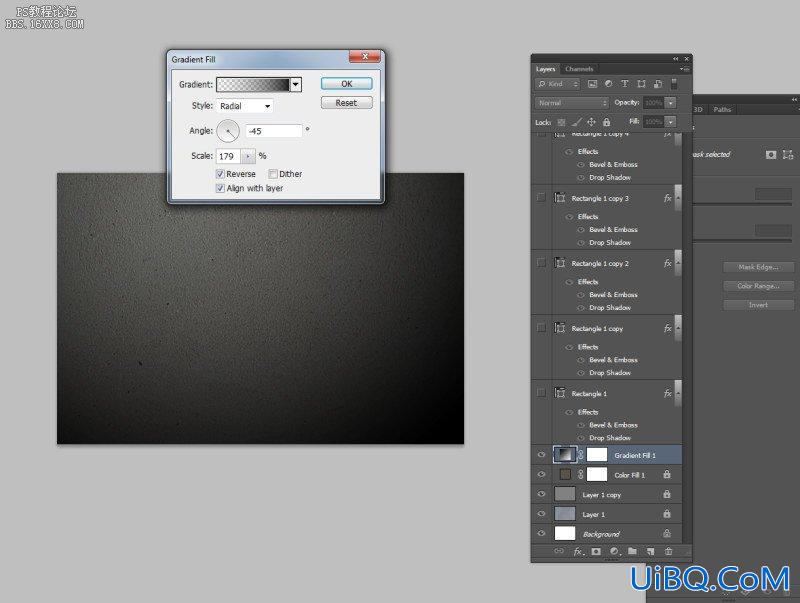
Task: Click lock transparent pixels icon
Action: tap(561, 122)
